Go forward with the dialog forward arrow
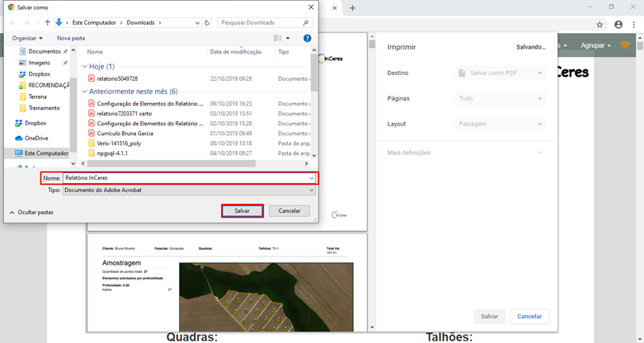The image size is (644, 343). pos(26,22)
